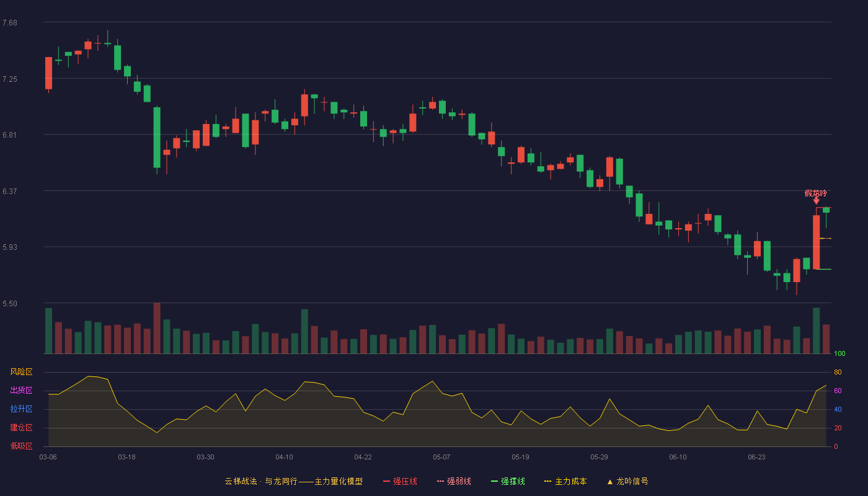Click the 40 indicator scale value

tap(838, 409)
